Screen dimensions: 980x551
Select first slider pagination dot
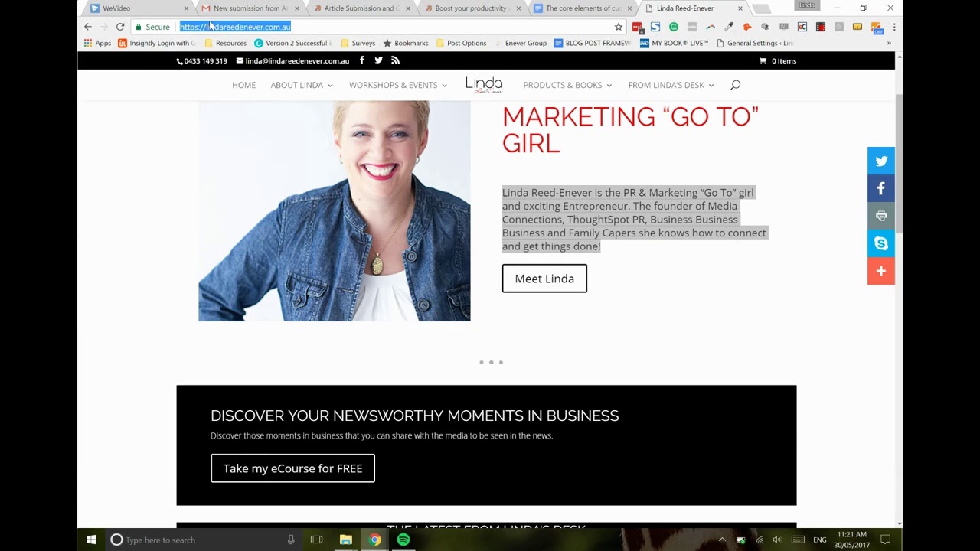click(482, 362)
